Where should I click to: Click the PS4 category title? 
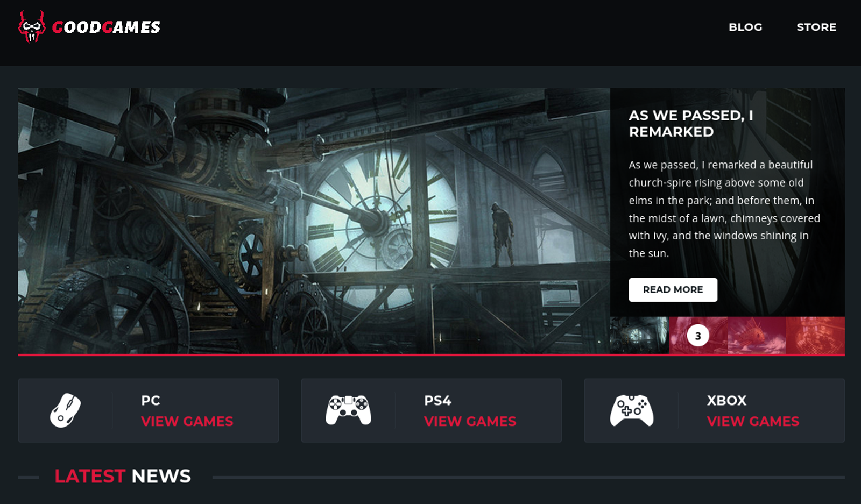(437, 400)
